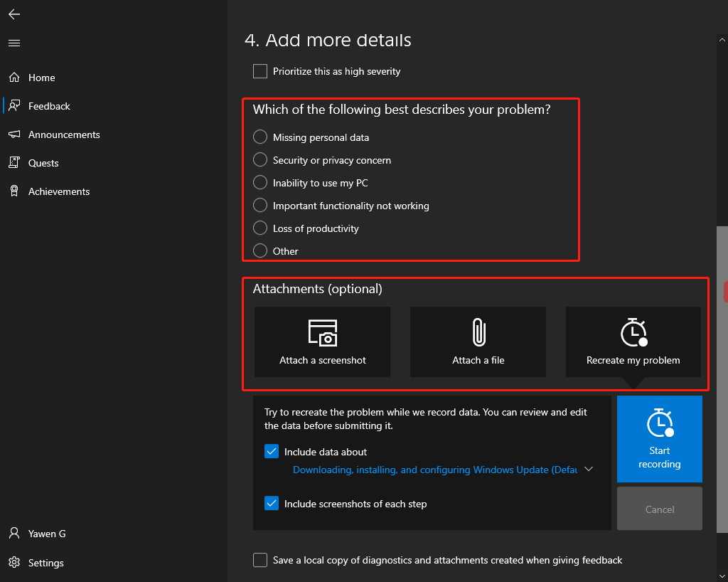Click the Attach a file paperclip icon
728x582 pixels.
[x=478, y=332]
